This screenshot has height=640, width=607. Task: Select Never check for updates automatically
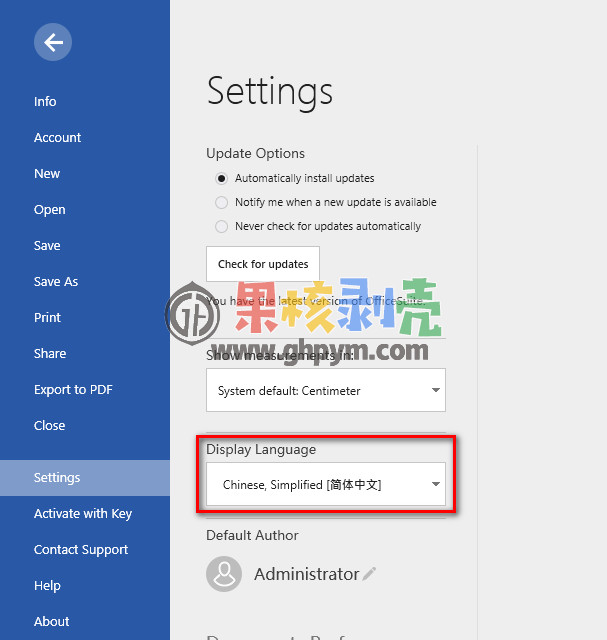click(221, 226)
